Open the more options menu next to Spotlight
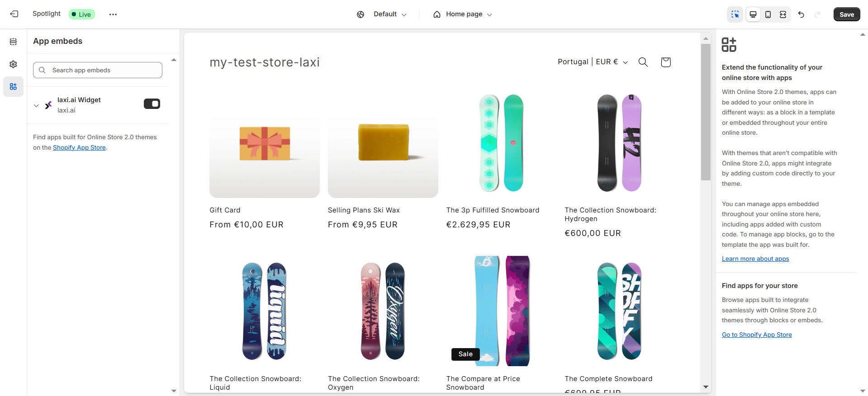 113,14
